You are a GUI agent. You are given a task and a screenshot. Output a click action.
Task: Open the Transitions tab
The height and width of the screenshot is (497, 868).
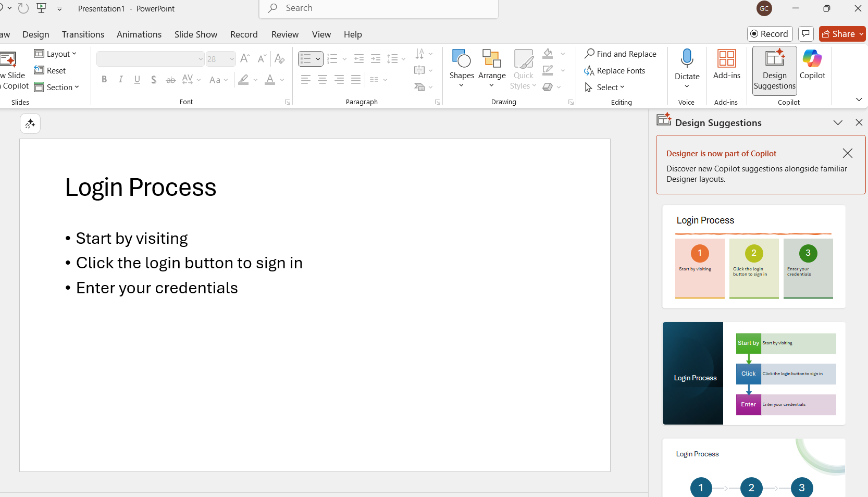[83, 34]
